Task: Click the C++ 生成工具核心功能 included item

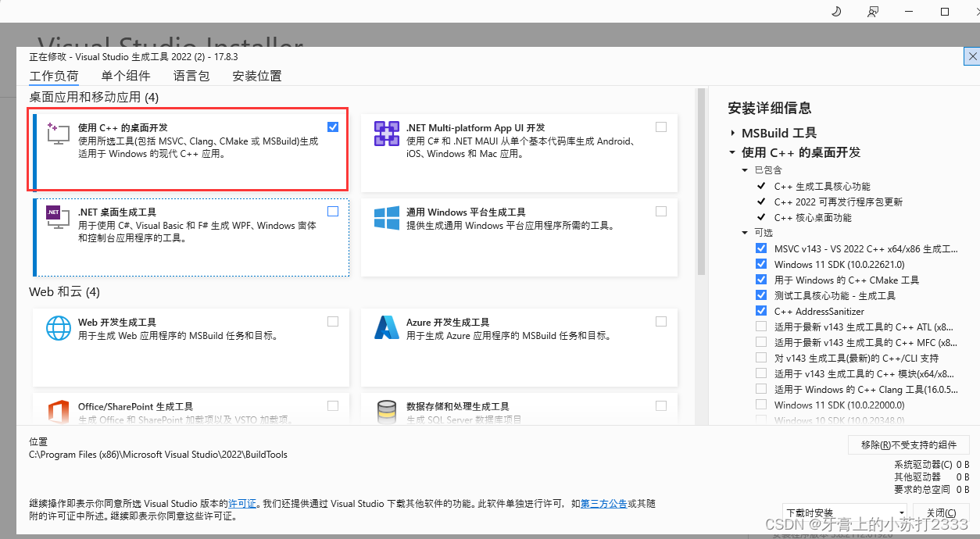Action: click(x=822, y=186)
